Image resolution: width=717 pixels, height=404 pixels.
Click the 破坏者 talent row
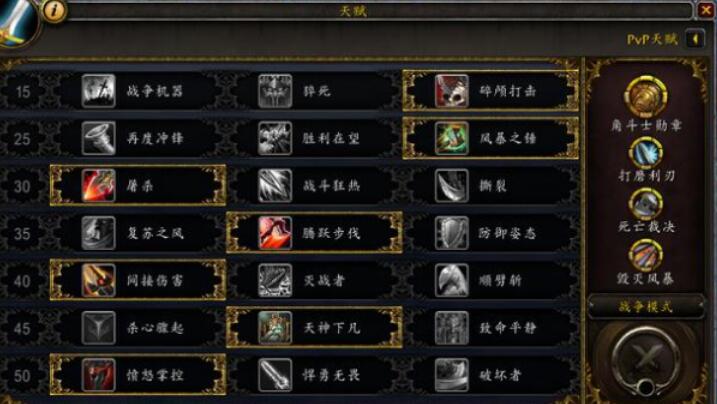click(x=492, y=375)
